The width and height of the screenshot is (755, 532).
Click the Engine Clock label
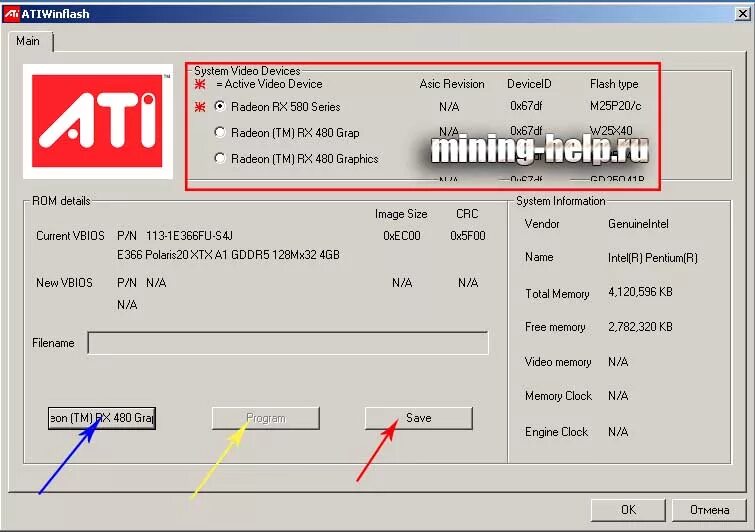[556, 432]
